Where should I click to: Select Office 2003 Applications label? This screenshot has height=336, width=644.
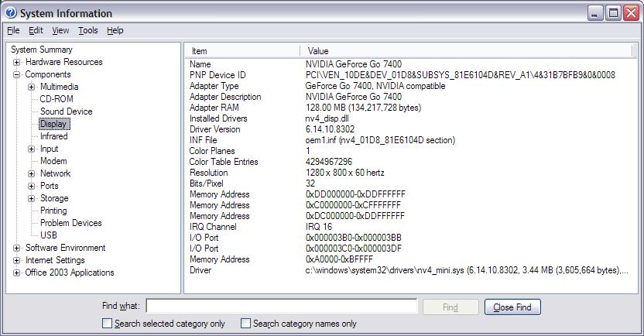(x=70, y=273)
